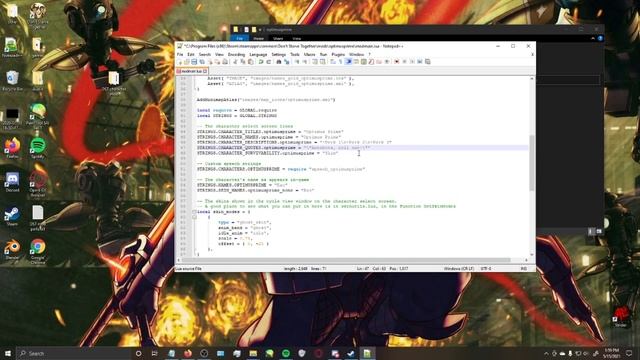Viewport: 640px width, 360px height.
Task: Open the notification center on the taskbar
Action: (629, 353)
